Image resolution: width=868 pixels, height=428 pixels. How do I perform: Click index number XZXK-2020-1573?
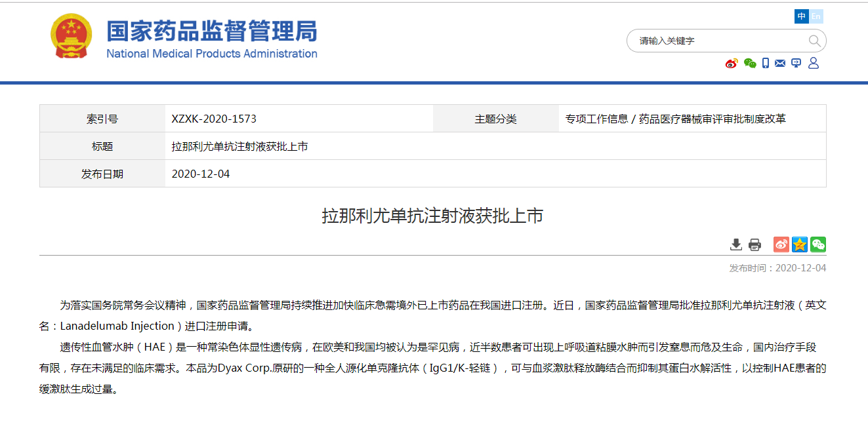214,119
